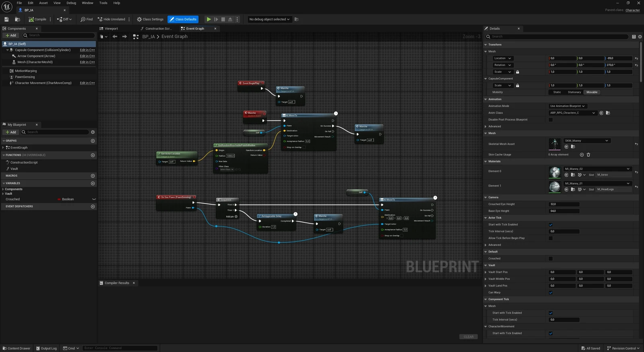
Task: Add a new graph with plus icon
Action: pos(93,141)
